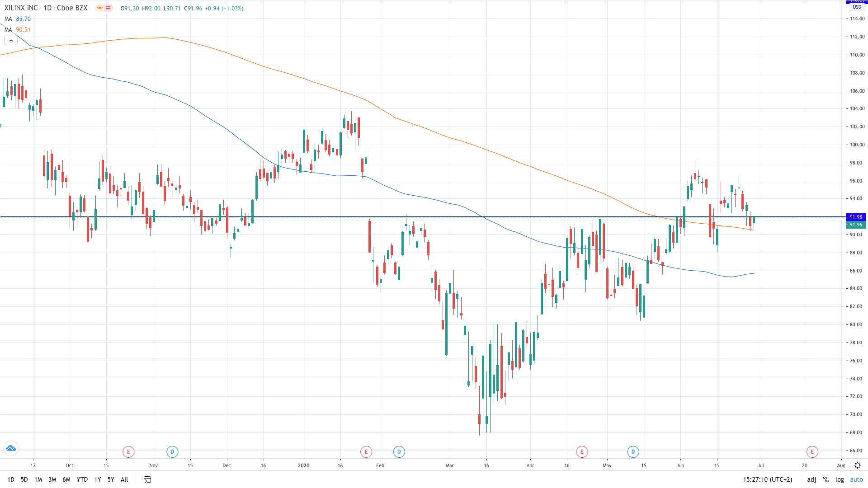This screenshot has height=488, width=868.
Task: Click the dividend marker D in May
Action: coord(633,451)
